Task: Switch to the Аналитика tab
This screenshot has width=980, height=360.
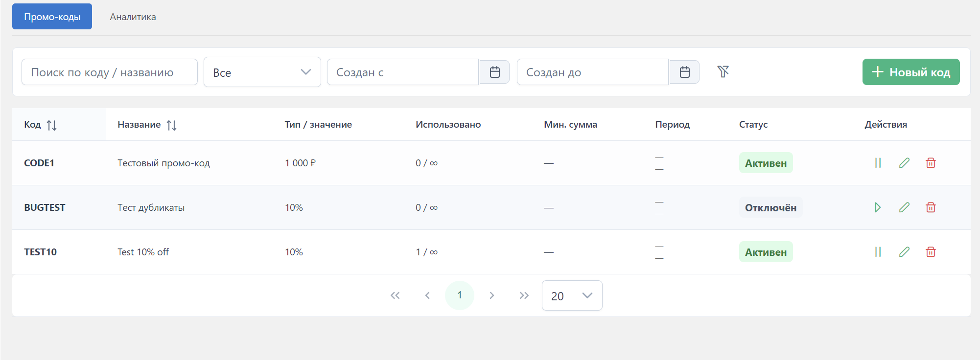Action: [133, 17]
